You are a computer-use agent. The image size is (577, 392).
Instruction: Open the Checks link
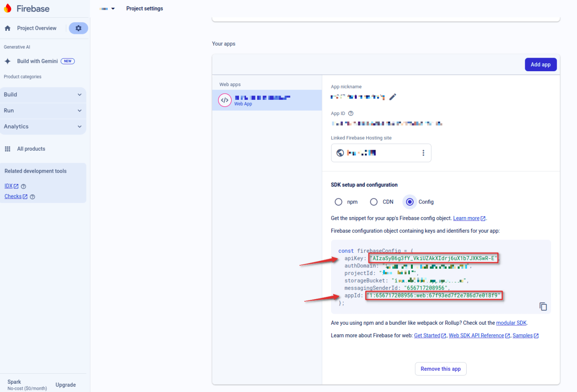(16, 197)
